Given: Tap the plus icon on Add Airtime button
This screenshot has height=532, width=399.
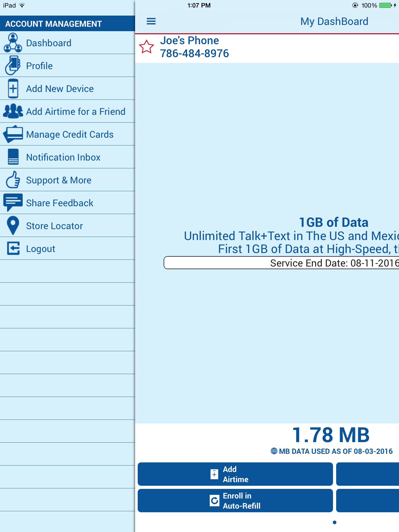Looking at the screenshot, I should pos(214,474).
